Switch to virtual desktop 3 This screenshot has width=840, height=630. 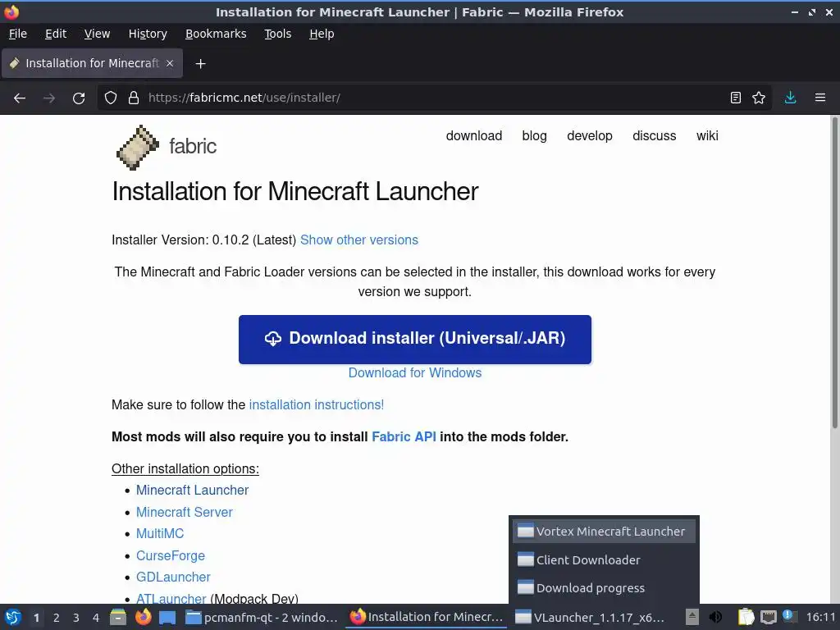coord(76,618)
